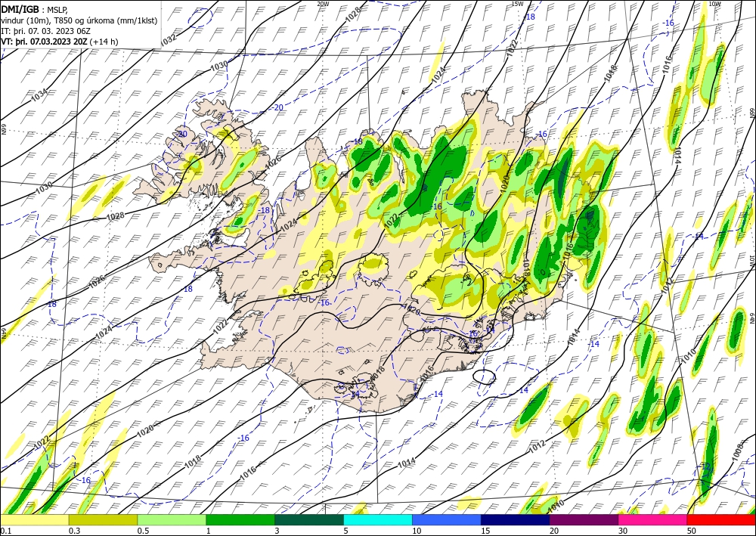
Task: Click the legend value 30
Action: point(623,531)
